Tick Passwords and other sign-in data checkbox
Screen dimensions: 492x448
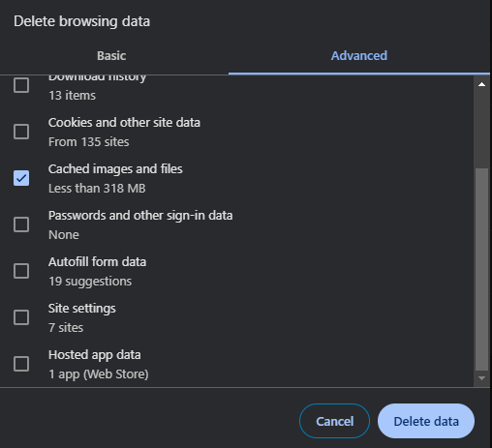tap(21, 224)
